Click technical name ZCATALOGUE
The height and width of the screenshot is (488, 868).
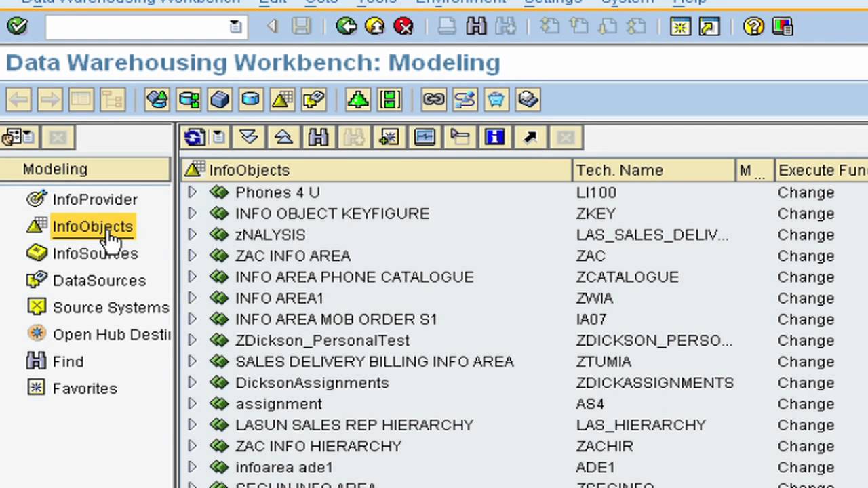[x=627, y=277]
